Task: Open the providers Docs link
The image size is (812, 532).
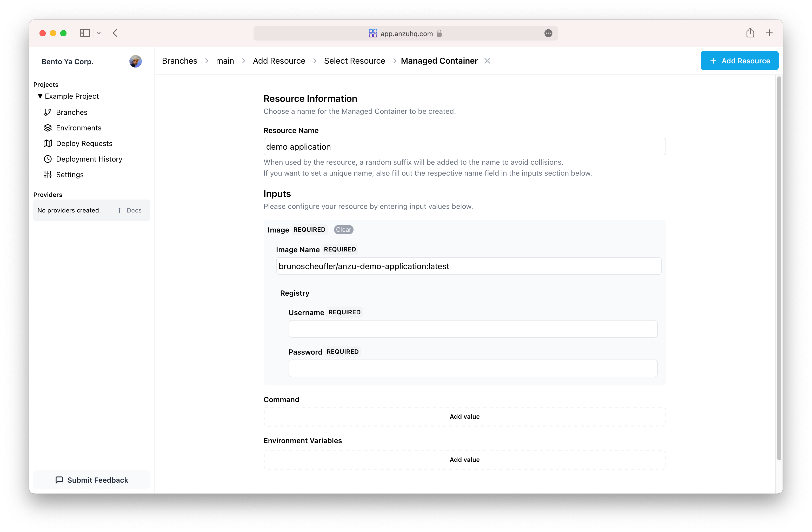Action: 129,211
